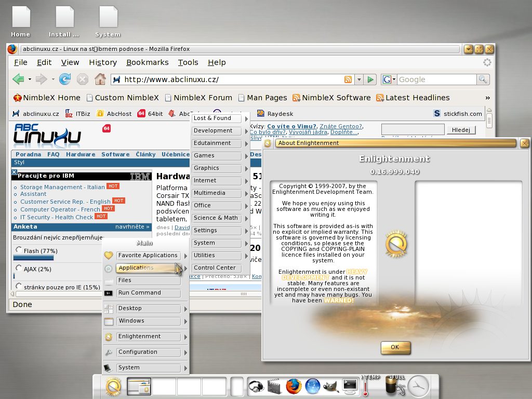The image size is (532, 399).
Task: Open the Latest Headlines bookmark
Action: pos(413,98)
